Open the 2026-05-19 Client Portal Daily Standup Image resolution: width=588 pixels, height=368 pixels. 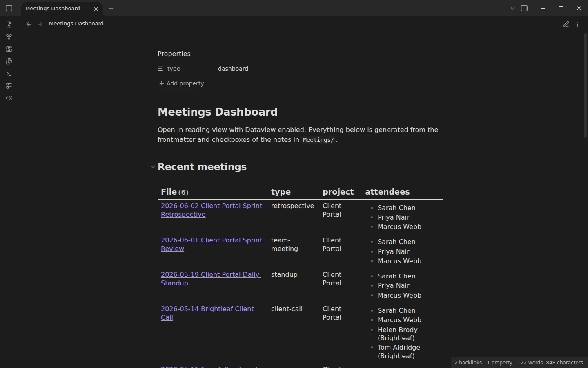(211, 279)
